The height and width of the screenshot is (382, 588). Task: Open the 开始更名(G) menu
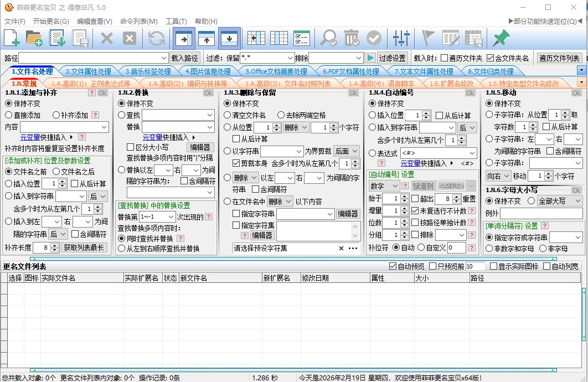click(51, 22)
